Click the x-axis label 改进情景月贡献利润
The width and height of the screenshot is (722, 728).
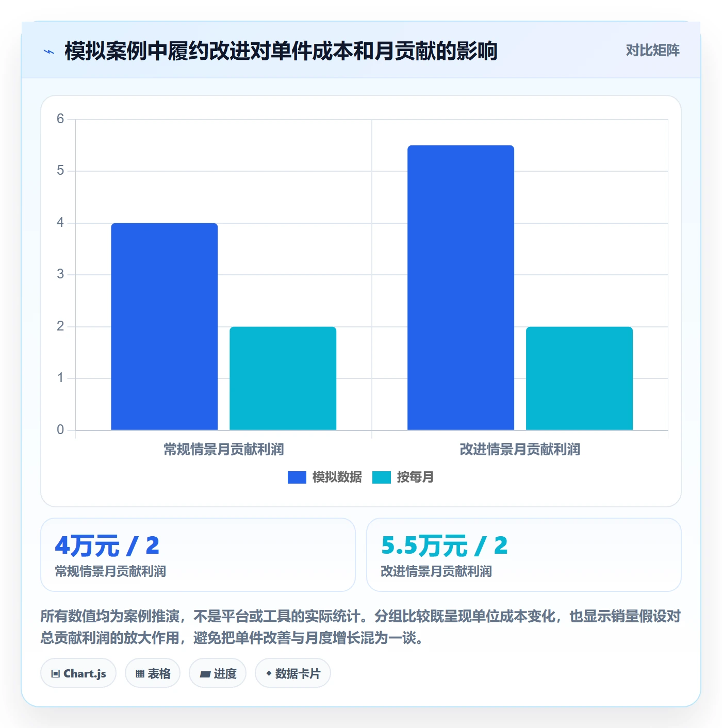[520, 449]
